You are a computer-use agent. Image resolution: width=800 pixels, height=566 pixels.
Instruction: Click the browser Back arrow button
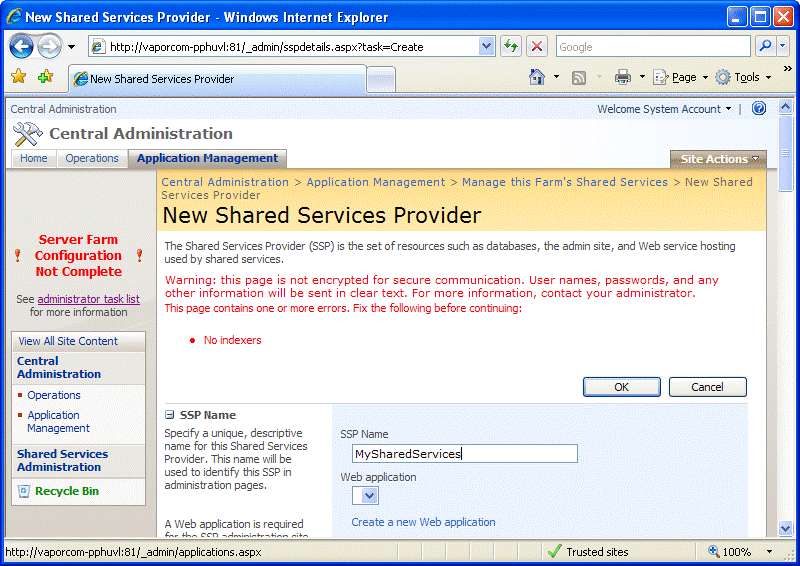(21, 47)
